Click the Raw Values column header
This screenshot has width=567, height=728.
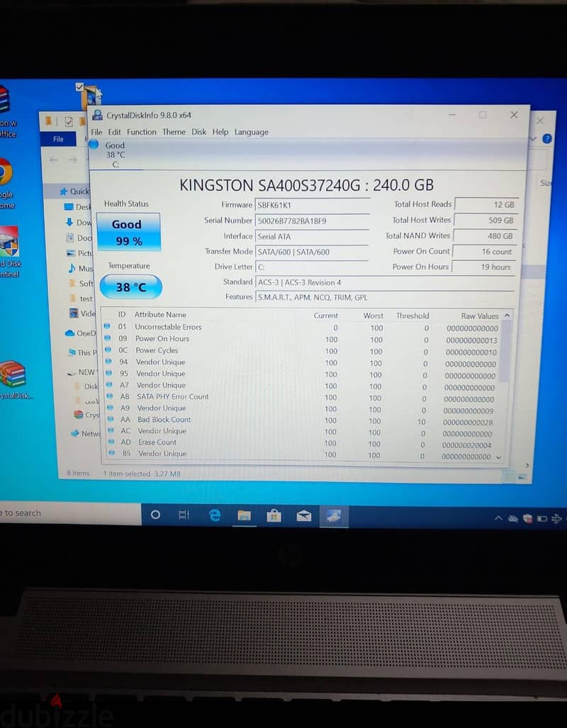479,315
